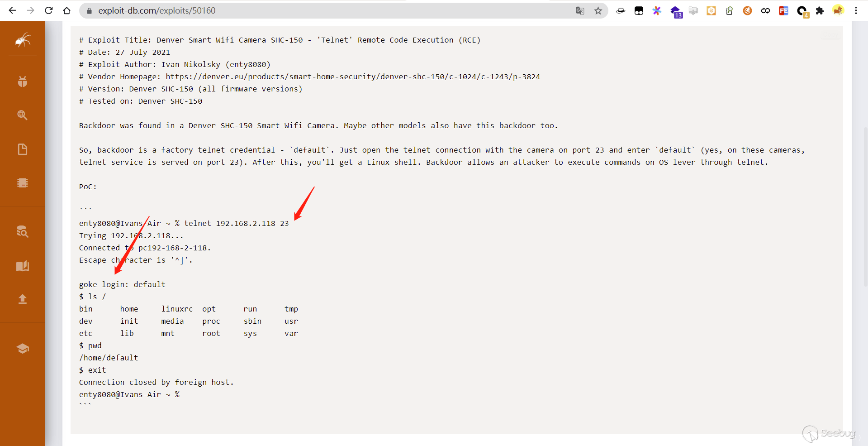Click the "# Tested on: Denver SHC-150" line

(x=141, y=101)
